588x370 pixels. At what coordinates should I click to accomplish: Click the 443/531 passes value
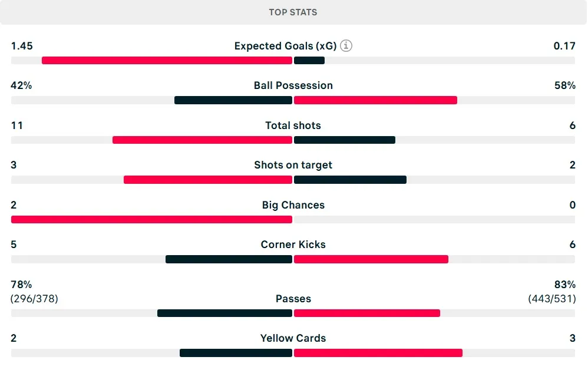tap(552, 299)
